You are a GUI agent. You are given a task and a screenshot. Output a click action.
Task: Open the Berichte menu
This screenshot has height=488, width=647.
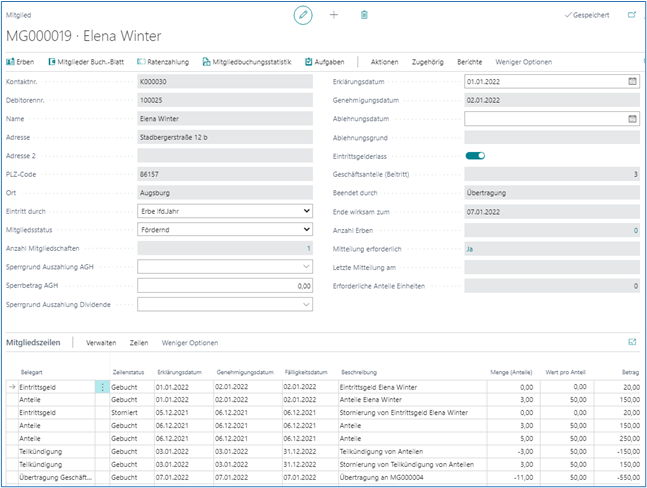469,62
